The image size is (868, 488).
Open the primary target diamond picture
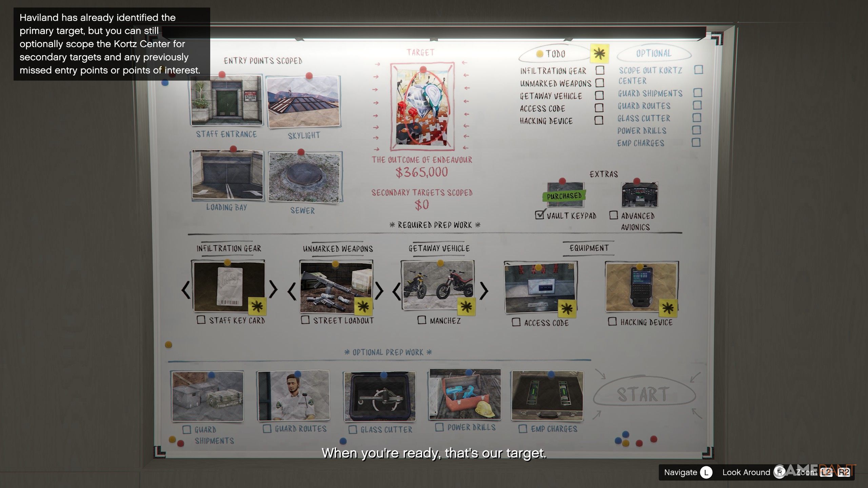[422, 107]
